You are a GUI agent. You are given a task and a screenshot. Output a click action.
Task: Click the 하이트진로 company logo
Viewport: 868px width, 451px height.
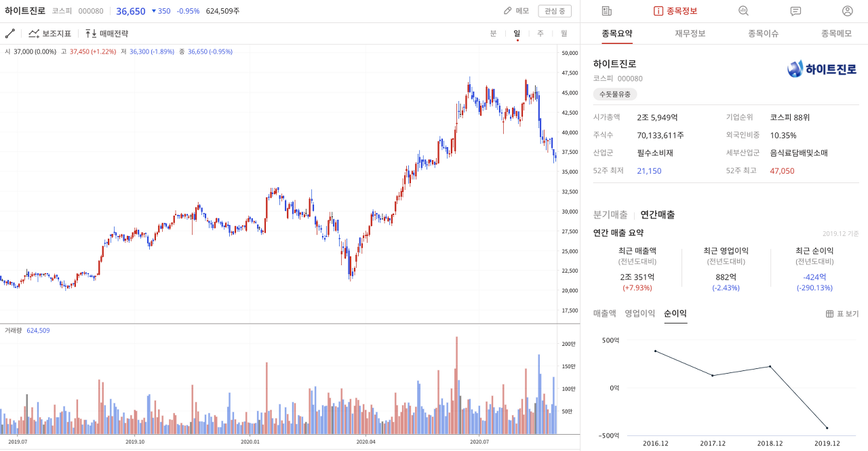(x=822, y=69)
